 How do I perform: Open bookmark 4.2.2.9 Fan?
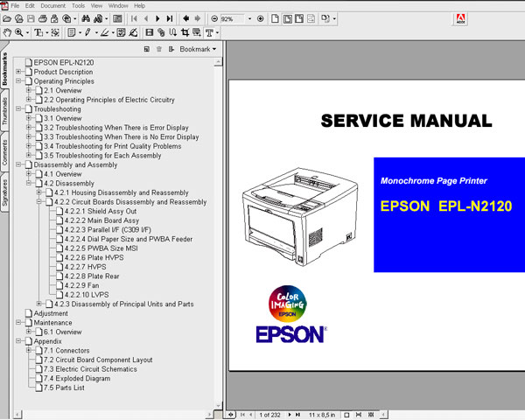81,285
